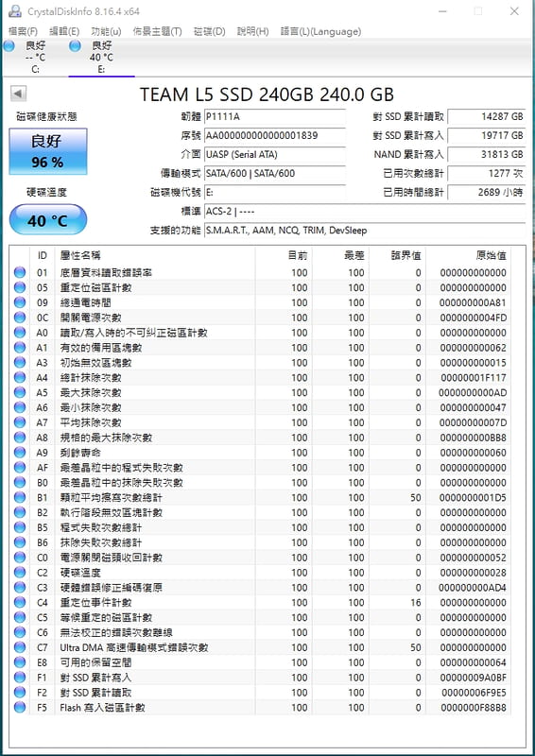The width and height of the screenshot is (535, 756).
Task: Click the blue status orb for attribute A3
Action: pyautogui.click(x=20, y=363)
